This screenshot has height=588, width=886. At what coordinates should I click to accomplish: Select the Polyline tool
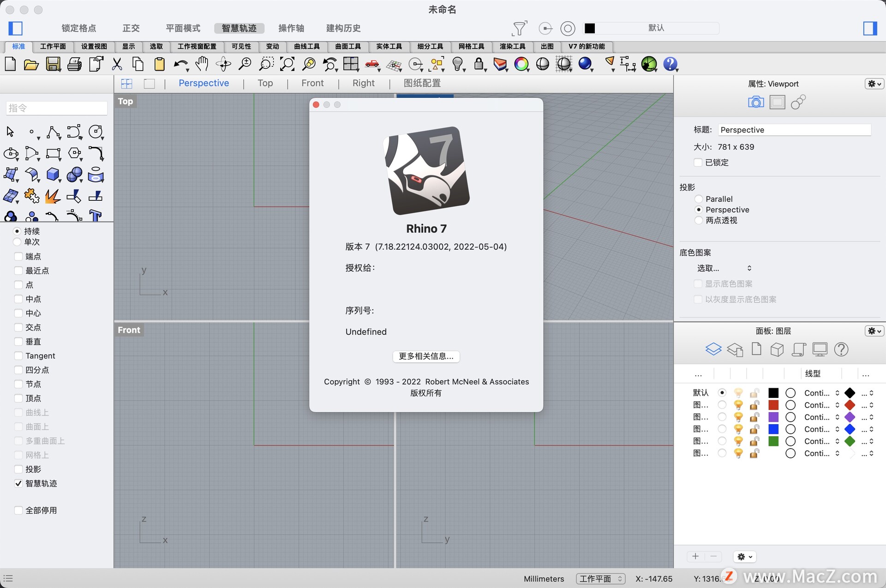click(53, 132)
